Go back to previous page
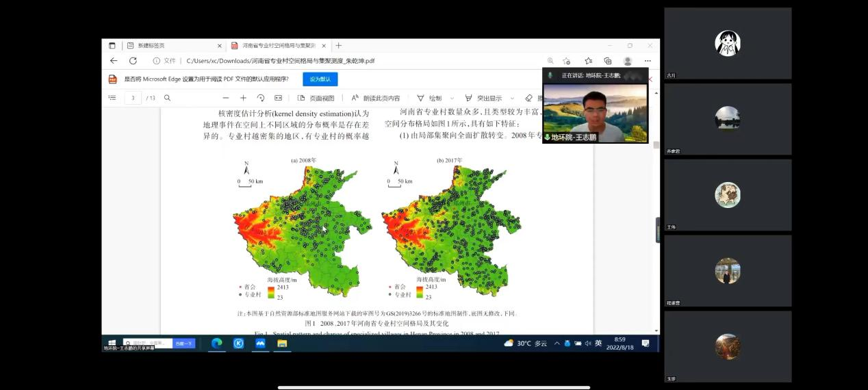Viewport: 868px width, 390px height. [114, 61]
